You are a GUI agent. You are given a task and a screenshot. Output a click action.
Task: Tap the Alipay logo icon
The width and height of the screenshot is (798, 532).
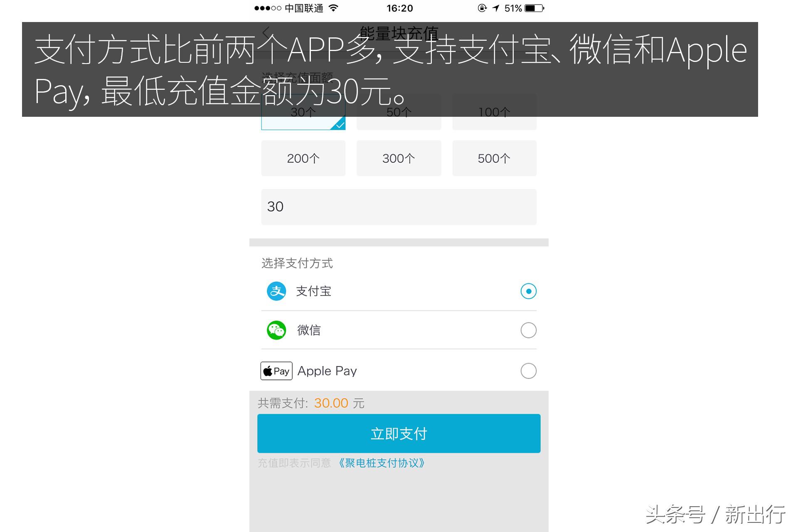[x=276, y=291]
